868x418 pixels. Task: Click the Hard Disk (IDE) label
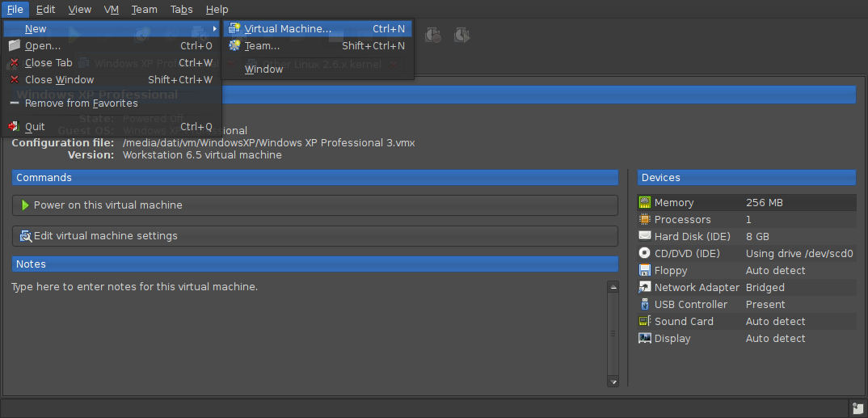point(692,236)
